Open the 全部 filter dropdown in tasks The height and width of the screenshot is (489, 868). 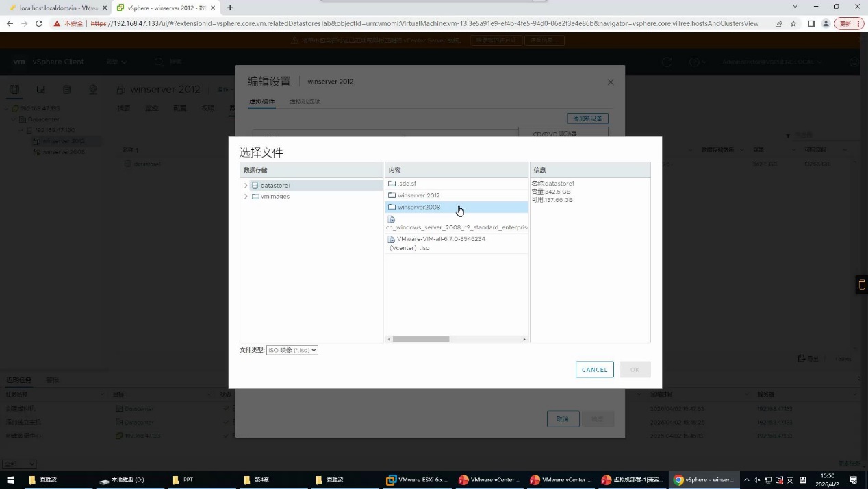[x=19, y=464]
